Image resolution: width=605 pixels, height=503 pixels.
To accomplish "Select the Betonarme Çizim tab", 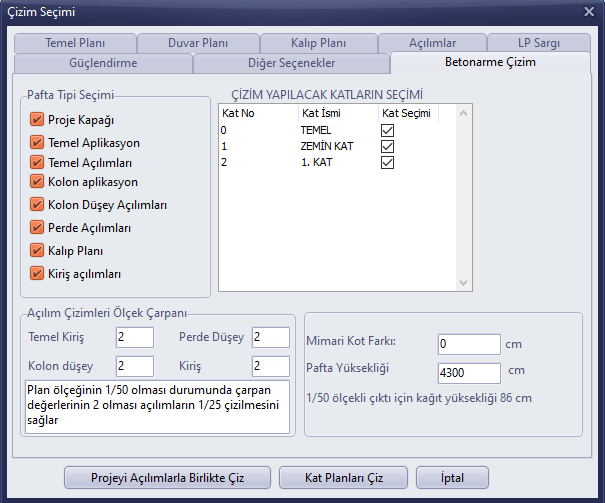I will point(490,62).
